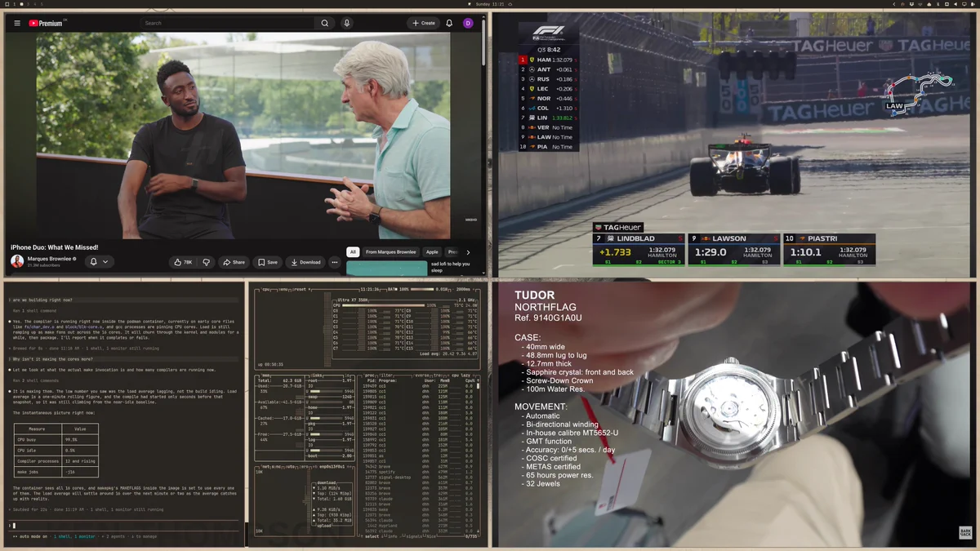Toggle btop 'disks' panel label
980x551 pixels.
[316, 375]
